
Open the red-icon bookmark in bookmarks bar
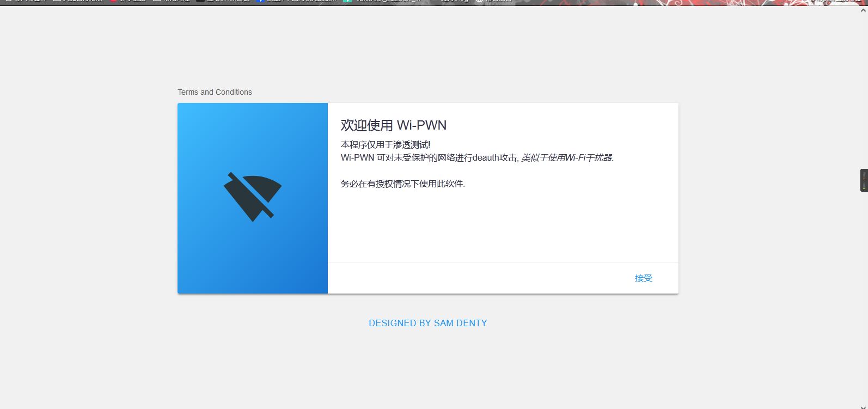(x=128, y=1)
